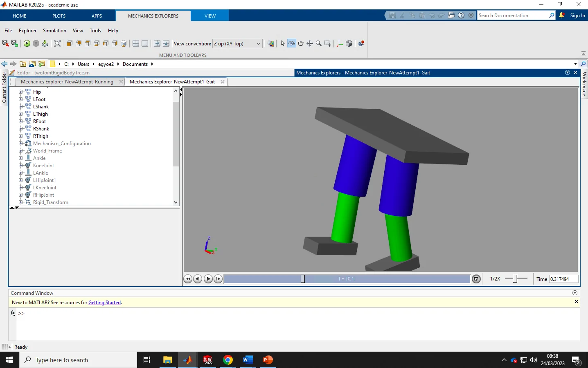Screen dimensions: 588x368
Task: Click the second toolbar icon with green arrow
Action: 15,43
